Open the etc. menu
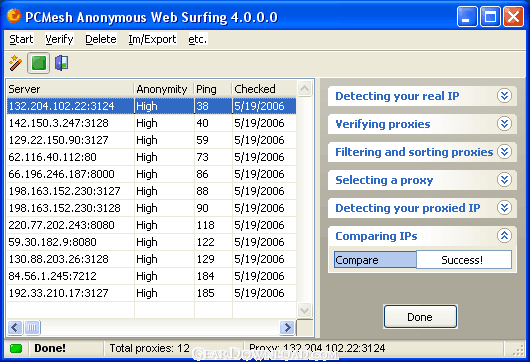Viewport: 530px width, 362px height. pos(197,39)
